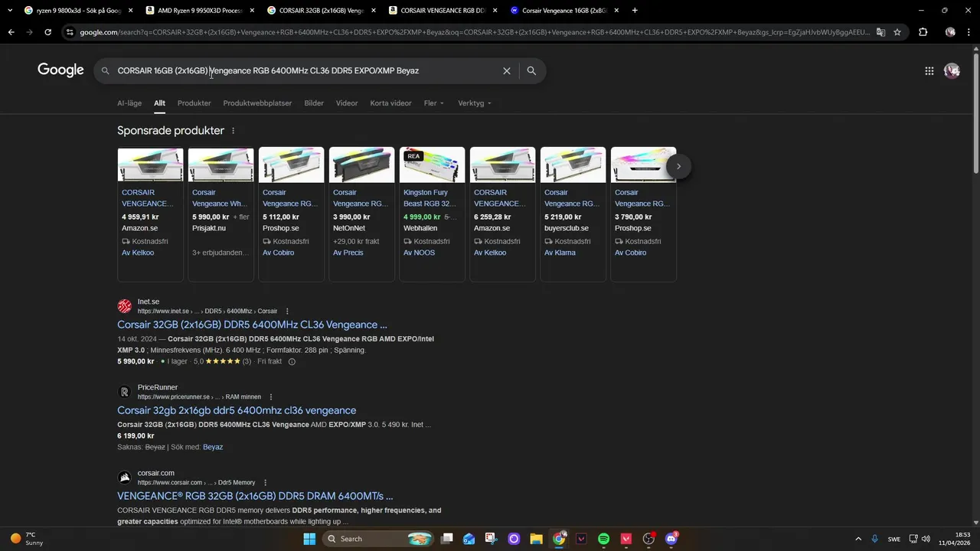980x551 pixels.
Task: Open the weather widget 7°C Sunny
Action: [x=26, y=539]
